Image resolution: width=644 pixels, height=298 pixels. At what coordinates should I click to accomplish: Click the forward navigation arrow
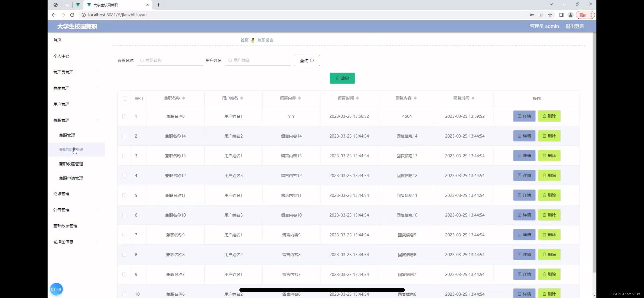pos(63,15)
